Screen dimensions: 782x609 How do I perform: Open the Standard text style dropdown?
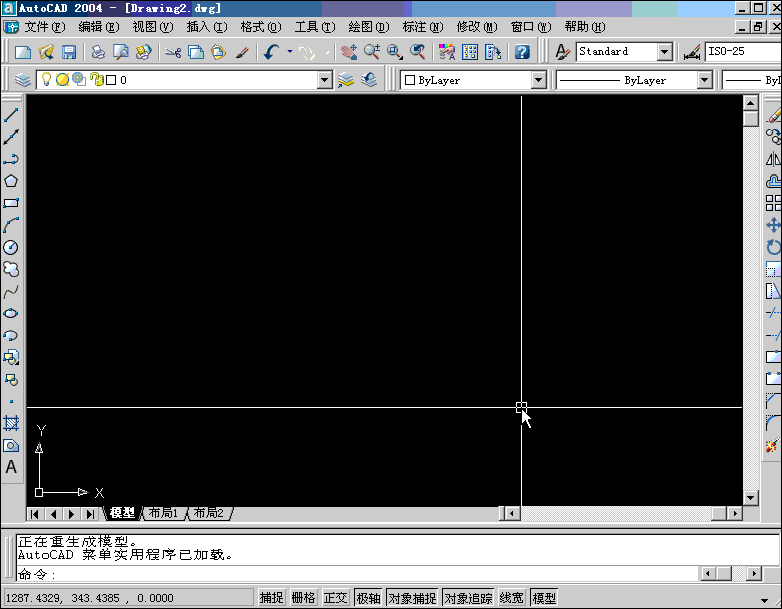665,51
